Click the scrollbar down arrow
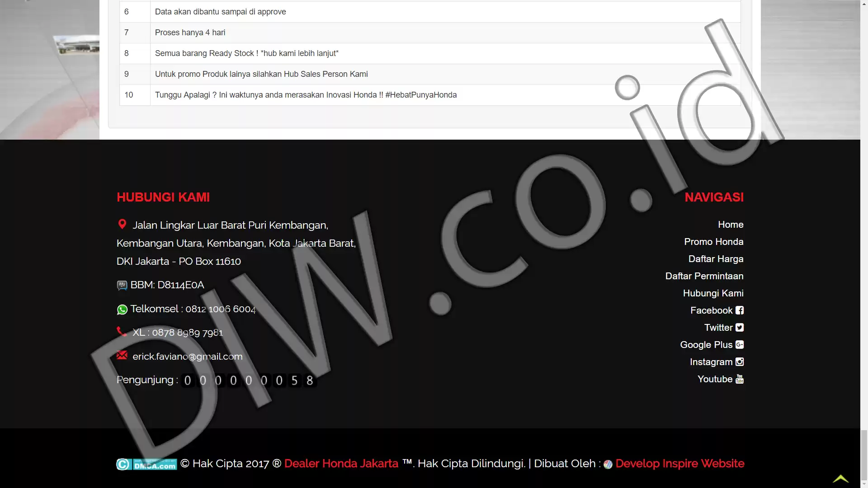Screen dimensions: 868x488 (x=864, y=484)
